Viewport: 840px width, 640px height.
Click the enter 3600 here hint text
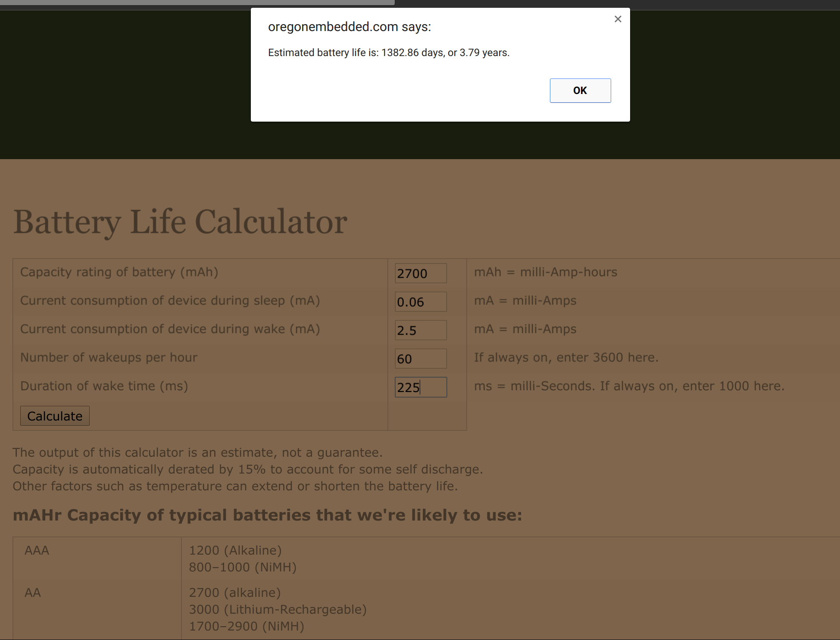tap(566, 357)
